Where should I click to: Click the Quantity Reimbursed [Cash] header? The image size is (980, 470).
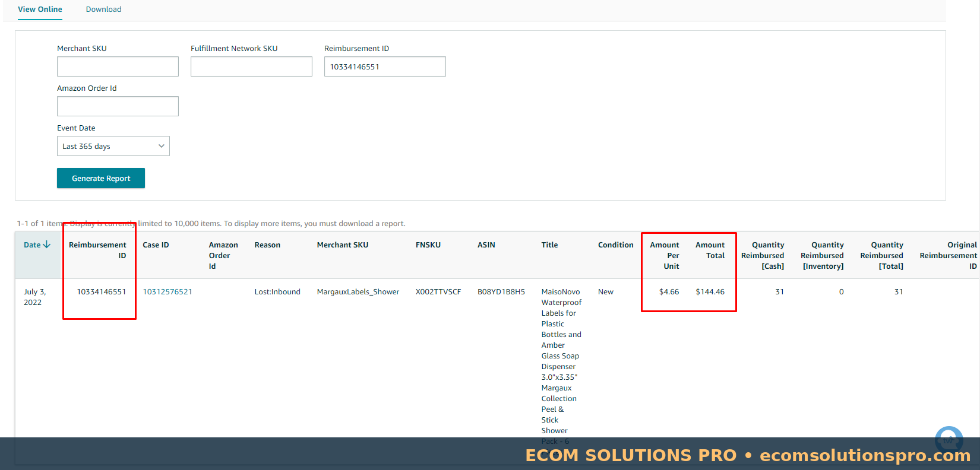(763, 255)
